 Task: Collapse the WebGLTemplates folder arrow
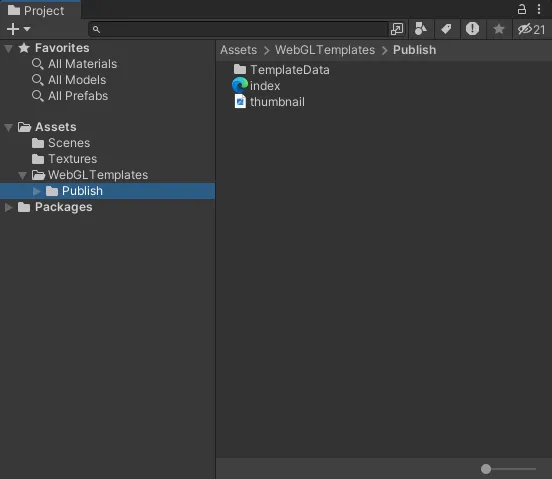click(x=23, y=175)
